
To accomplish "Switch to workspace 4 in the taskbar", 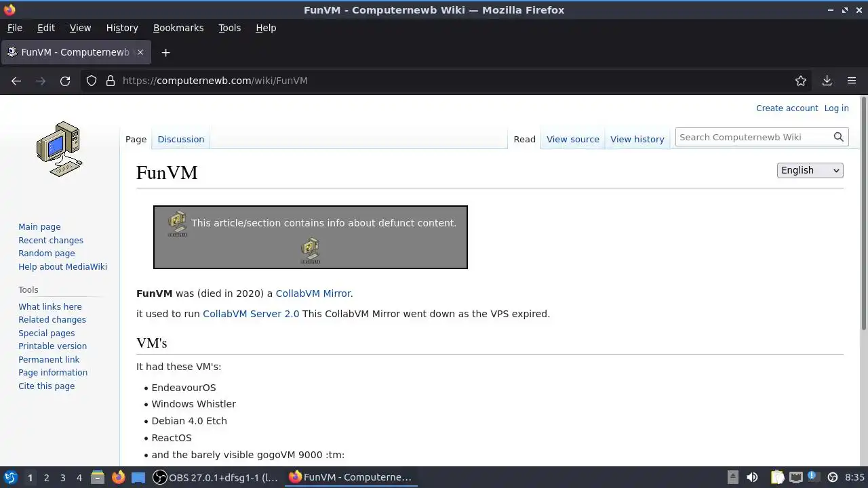I will [x=79, y=478].
